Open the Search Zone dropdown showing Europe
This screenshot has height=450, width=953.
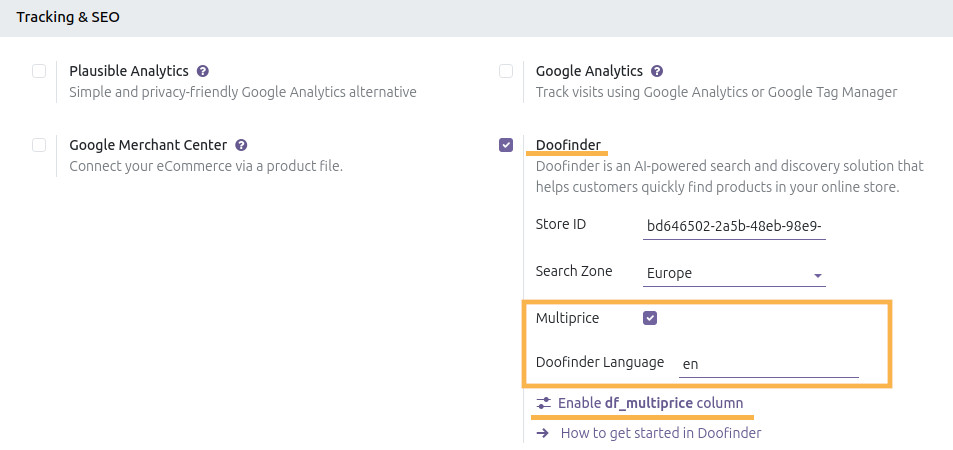tap(734, 274)
